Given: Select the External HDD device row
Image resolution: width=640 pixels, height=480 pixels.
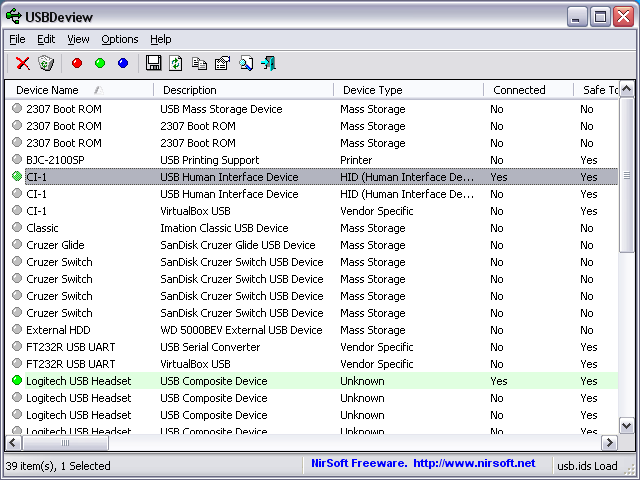Looking at the screenshot, I should point(60,330).
